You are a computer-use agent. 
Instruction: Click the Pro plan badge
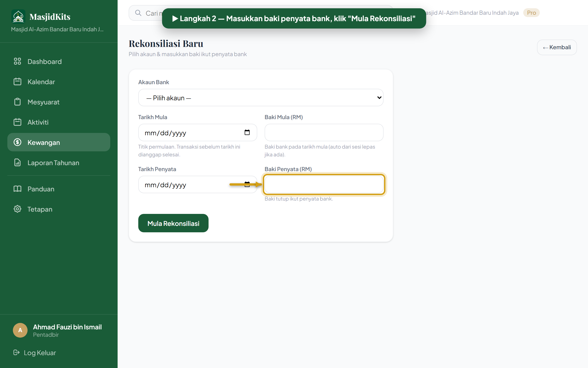[x=531, y=13]
